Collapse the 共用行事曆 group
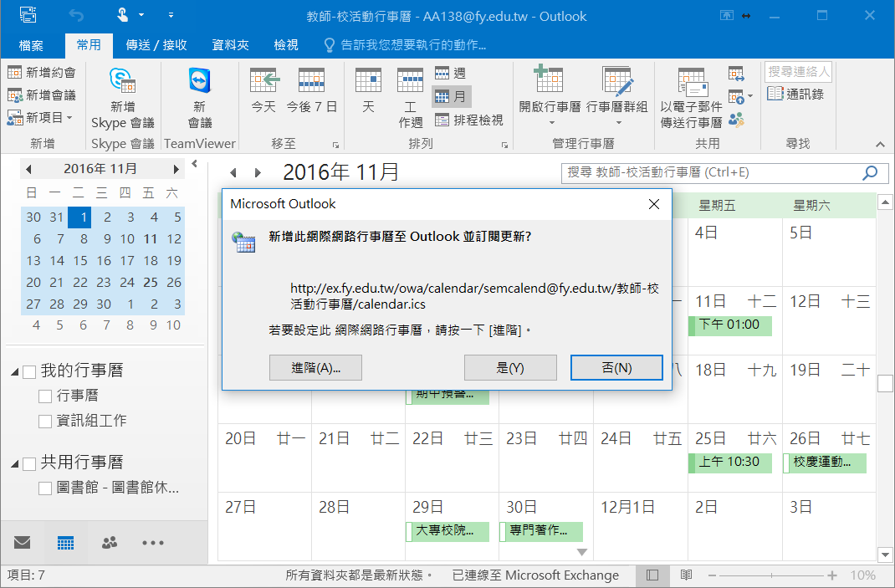The width and height of the screenshot is (895, 588). pos(15,463)
